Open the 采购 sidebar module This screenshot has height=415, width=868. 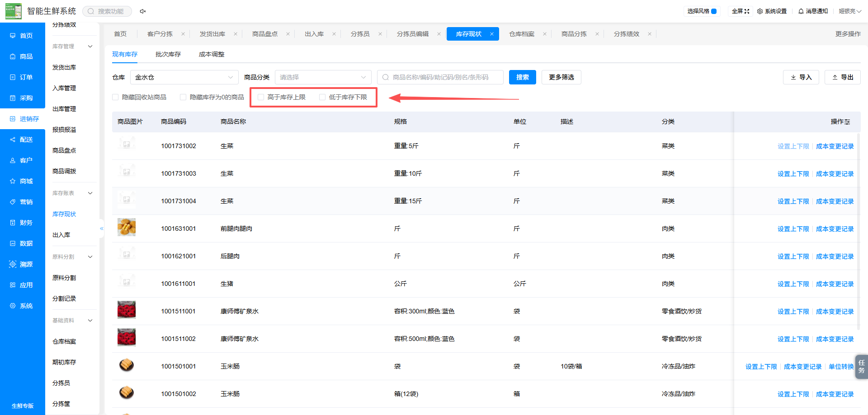tap(22, 98)
